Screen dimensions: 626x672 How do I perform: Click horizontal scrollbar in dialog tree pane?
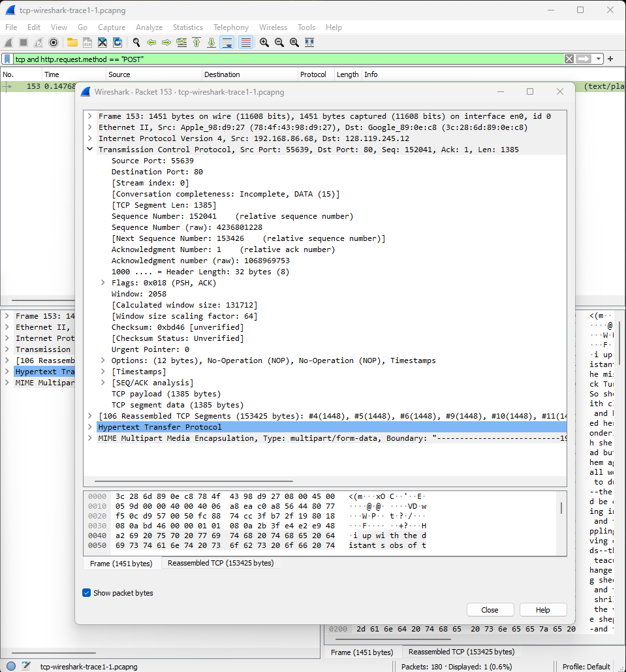tap(194, 481)
